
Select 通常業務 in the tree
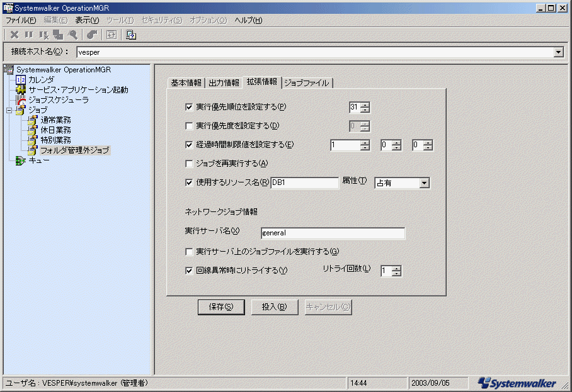pyautogui.click(x=55, y=120)
